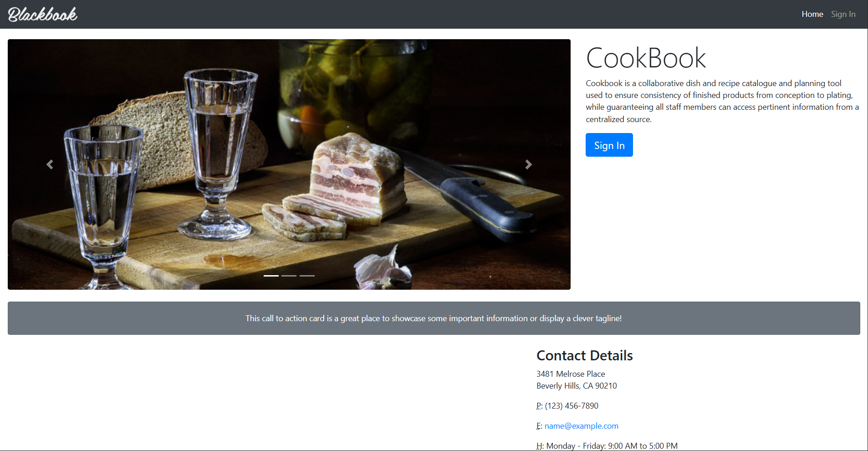Click the call to action card
Viewport: 868px width, 451px height.
pyautogui.click(x=434, y=318)
